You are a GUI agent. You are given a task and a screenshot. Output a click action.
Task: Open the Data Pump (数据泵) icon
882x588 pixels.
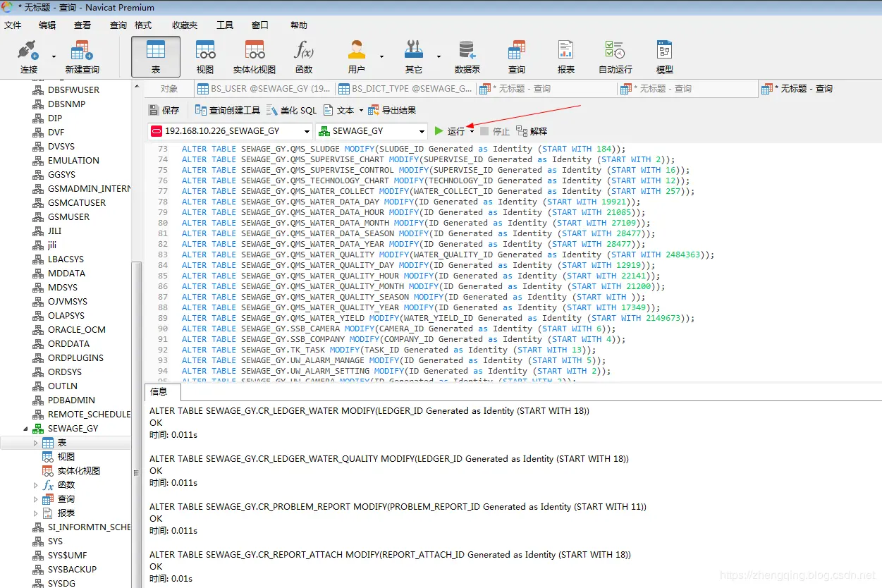click(467, 56)
